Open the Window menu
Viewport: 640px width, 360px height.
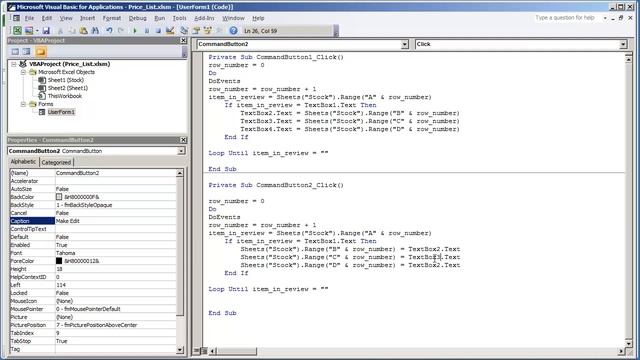pos(233,18)
